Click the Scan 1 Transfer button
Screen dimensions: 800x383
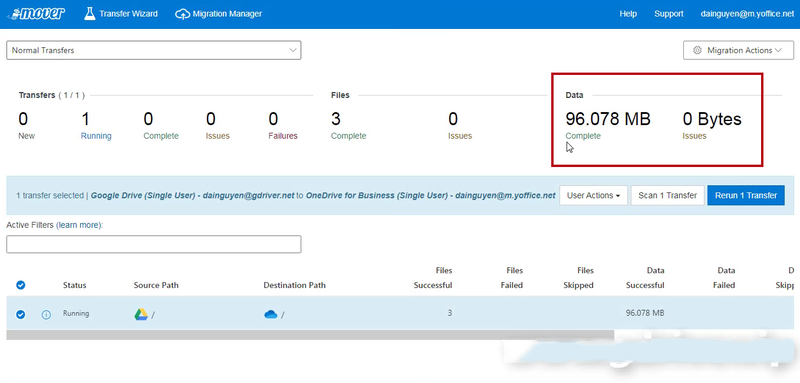tap(667, 195)
